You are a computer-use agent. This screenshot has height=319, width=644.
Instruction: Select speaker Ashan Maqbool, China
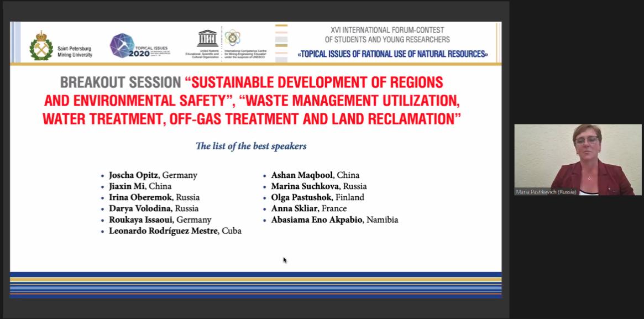[x=315, y=175]
